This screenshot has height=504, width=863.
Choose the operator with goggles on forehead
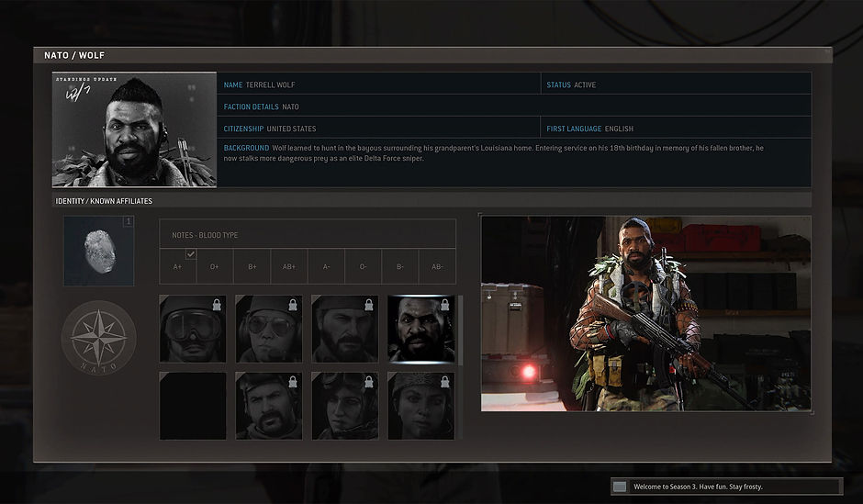pyautogui.click(x=344, y=406)
